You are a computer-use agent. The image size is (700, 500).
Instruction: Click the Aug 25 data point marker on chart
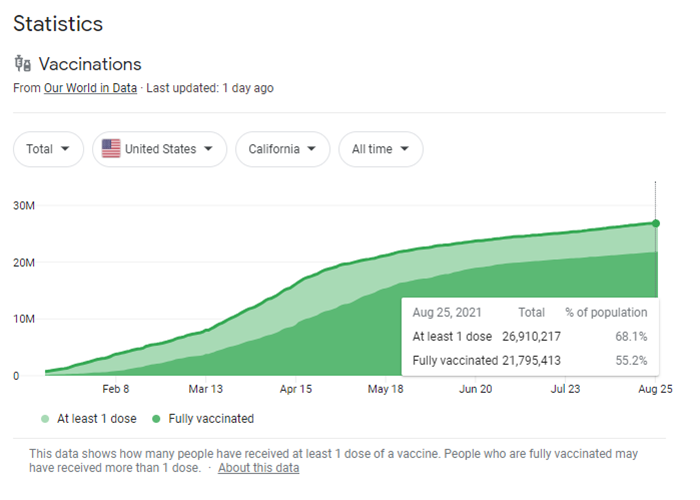point(655,223)
